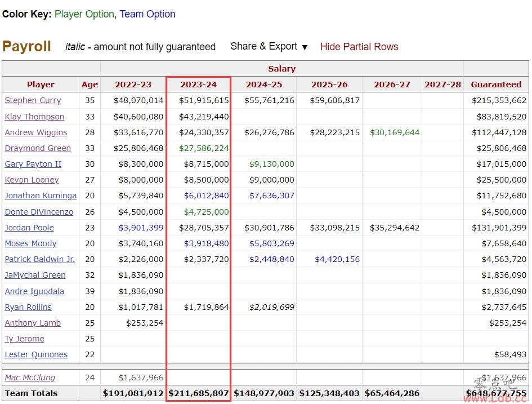
Task: Sort by 2024-25 salary column header
Action: (264, 85)
